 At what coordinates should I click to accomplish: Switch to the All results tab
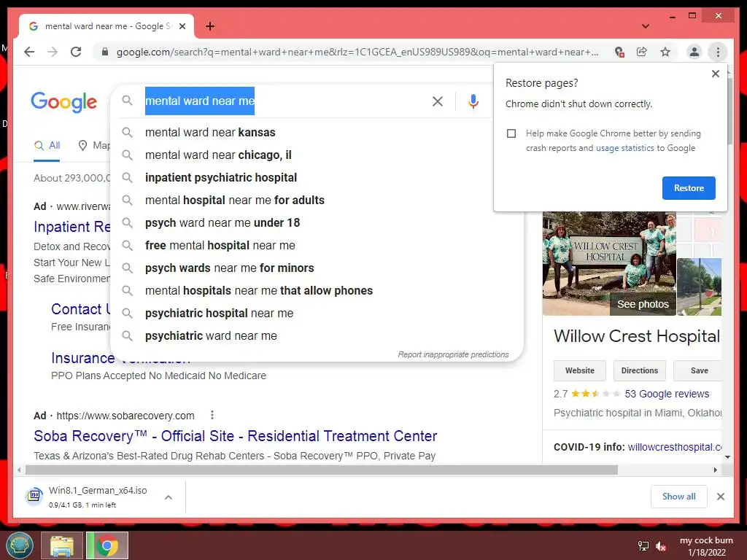coord(47,146)
